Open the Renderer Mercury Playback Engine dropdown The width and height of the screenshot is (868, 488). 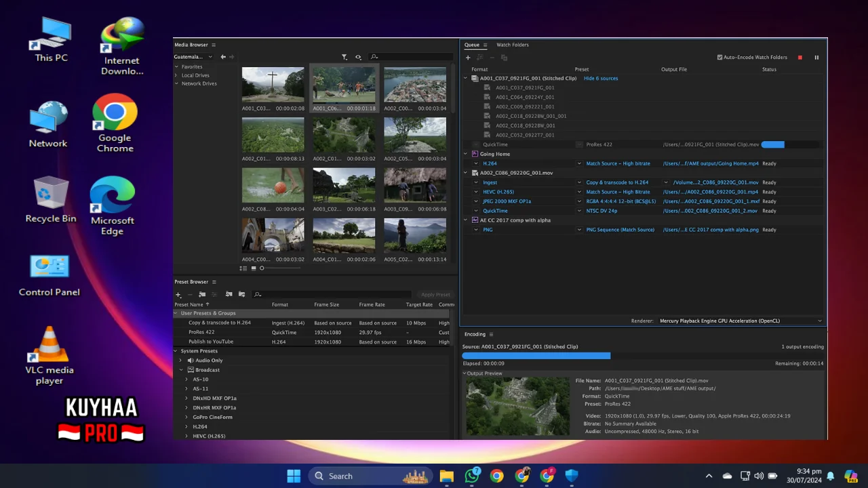click(741, 321)
